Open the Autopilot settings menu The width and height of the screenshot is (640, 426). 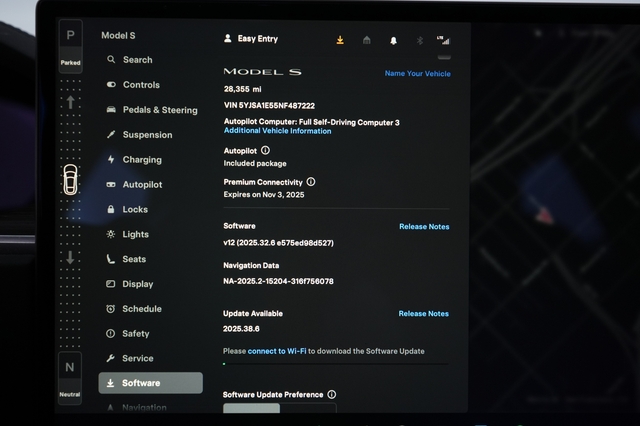[134, 184]
